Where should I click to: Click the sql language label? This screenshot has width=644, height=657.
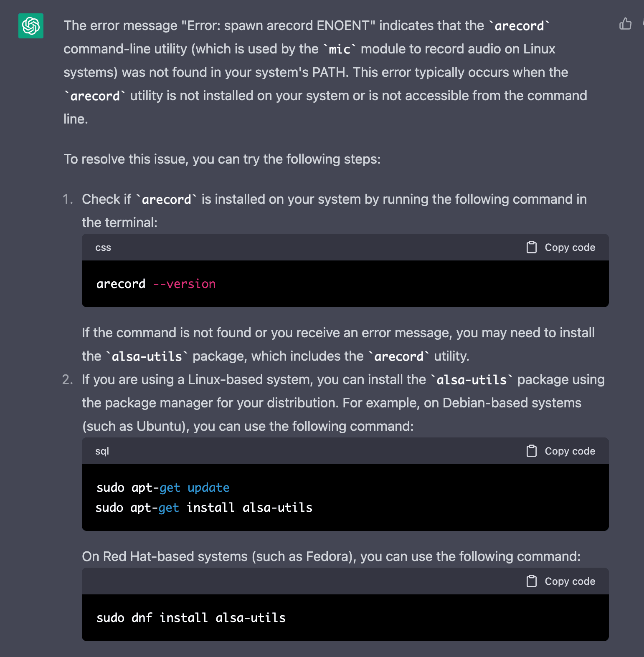click(x=101, y=451)
